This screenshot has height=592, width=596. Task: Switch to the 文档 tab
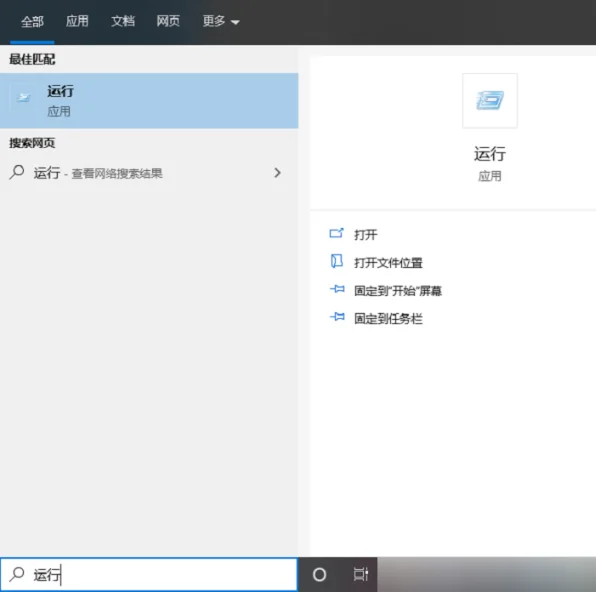[x=123, y=21]
